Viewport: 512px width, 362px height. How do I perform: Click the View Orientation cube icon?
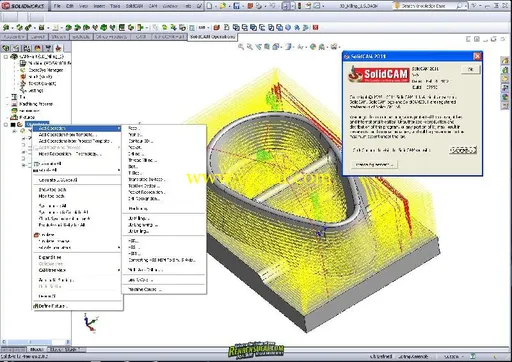276,47
